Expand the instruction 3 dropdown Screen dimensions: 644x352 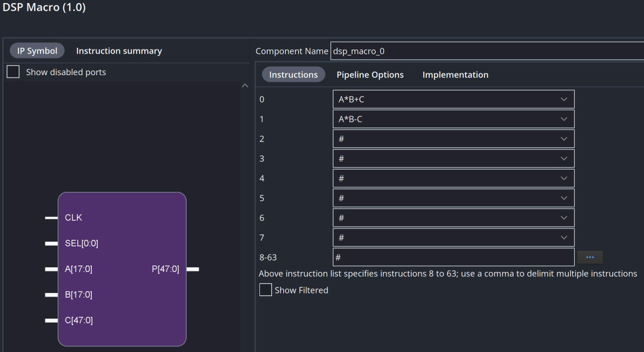453,159
